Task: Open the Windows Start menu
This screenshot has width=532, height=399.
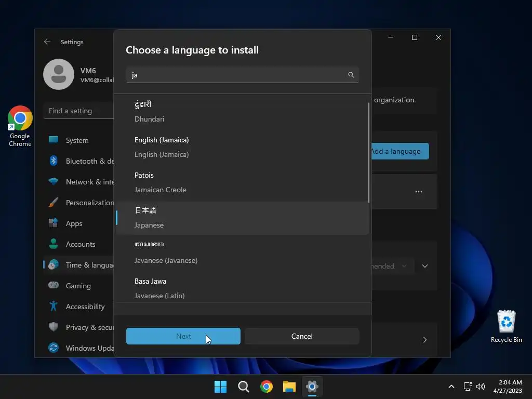Action: click(x=220, y=387)
